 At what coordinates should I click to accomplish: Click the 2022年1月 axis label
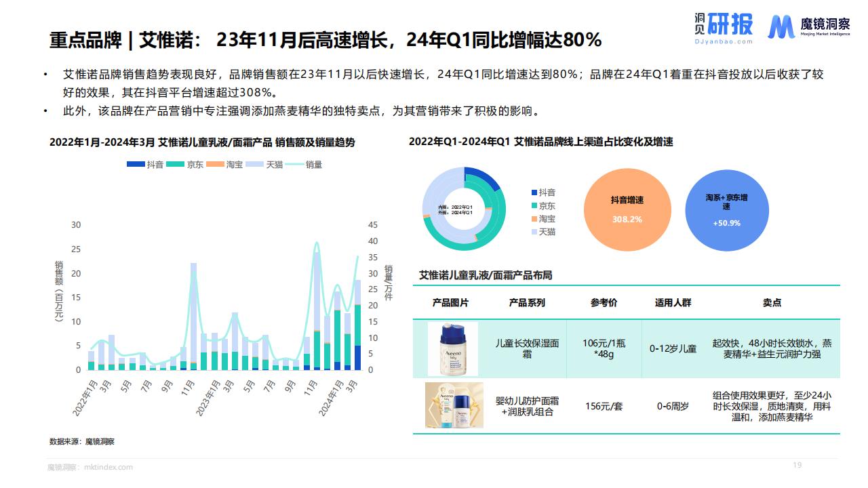tap(84, 398)
